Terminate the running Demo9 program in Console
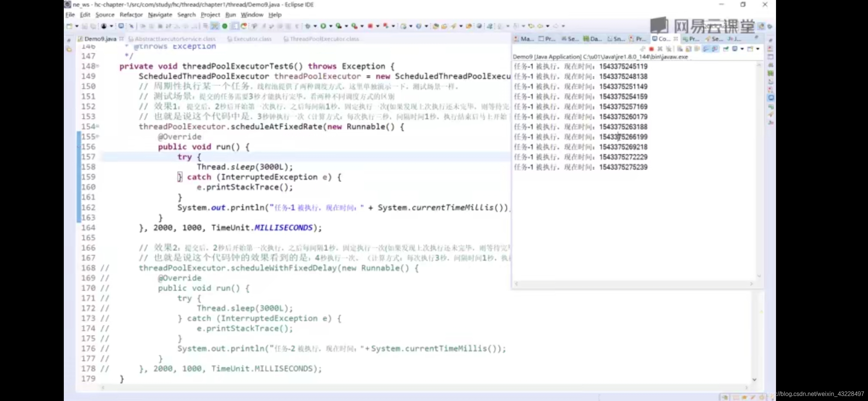The width and height of the screenshot is (868, 401). tap(651, 49)
